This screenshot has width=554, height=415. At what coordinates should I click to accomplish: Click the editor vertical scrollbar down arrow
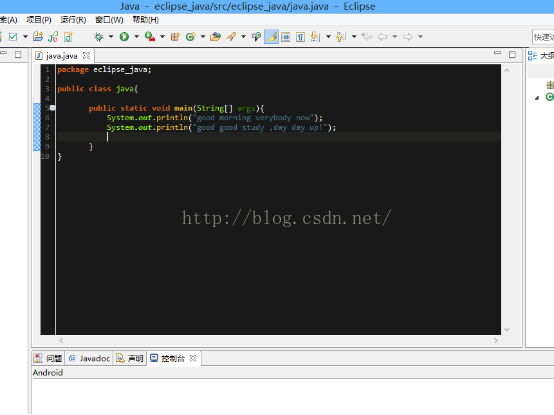(x=507, y=330)
